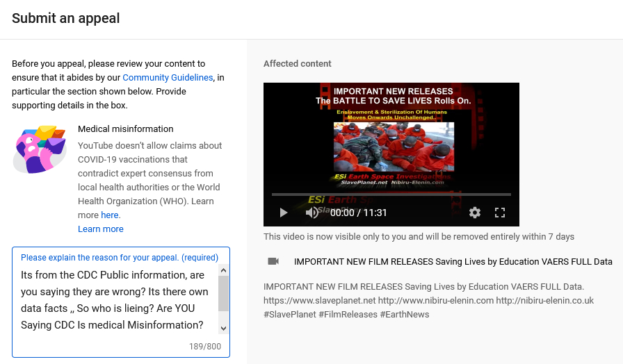Open the video settings gear

pos(475,213)
